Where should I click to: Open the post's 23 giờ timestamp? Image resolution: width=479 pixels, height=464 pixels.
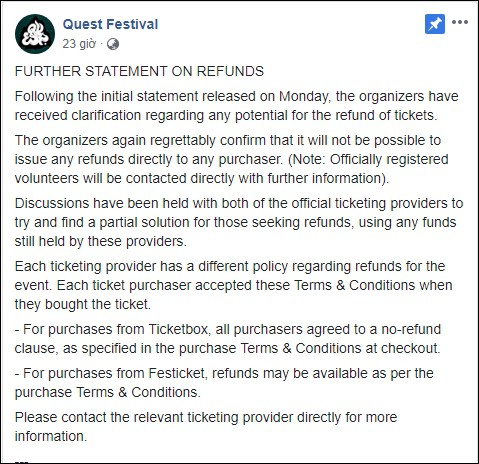point(79,44)
